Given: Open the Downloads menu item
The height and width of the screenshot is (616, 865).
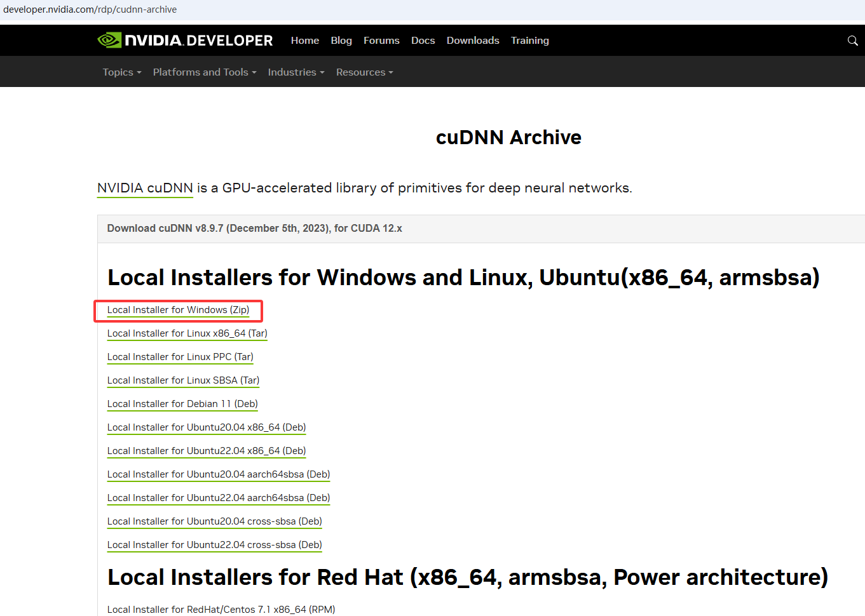Looking at the screenshot, I should (x=473, y=41).
